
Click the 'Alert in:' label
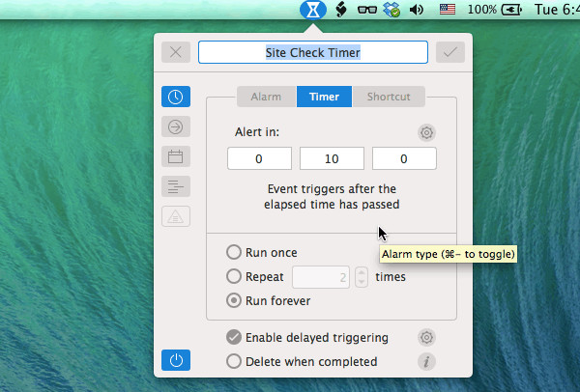click(257, 132)
